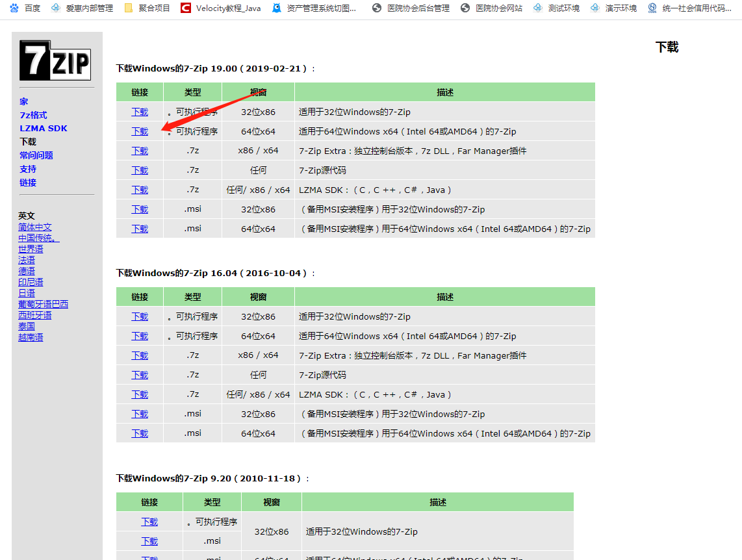The image size is (742, 560).
Task: Download 7-Zip 16.04 64位x64 .msi installer
Action: (x=140, y=433)
